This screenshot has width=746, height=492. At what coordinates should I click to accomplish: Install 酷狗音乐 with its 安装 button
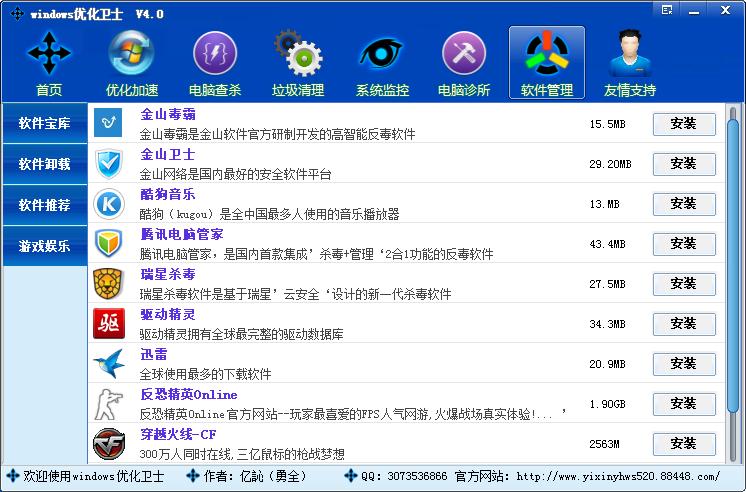click(684, 204)
